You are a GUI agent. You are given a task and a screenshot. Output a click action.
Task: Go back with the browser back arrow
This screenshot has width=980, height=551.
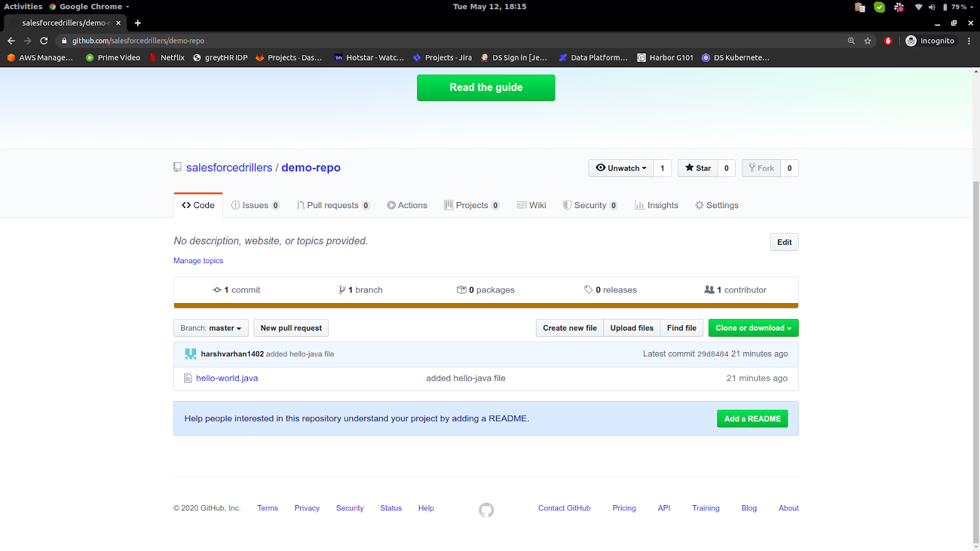(x=11, y=40)
